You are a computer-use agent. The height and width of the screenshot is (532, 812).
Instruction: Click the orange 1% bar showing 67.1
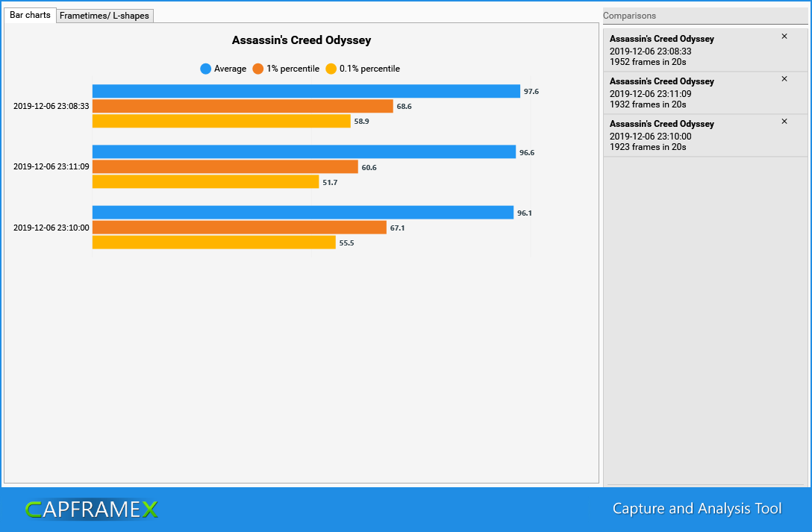(x=240, y=227)
